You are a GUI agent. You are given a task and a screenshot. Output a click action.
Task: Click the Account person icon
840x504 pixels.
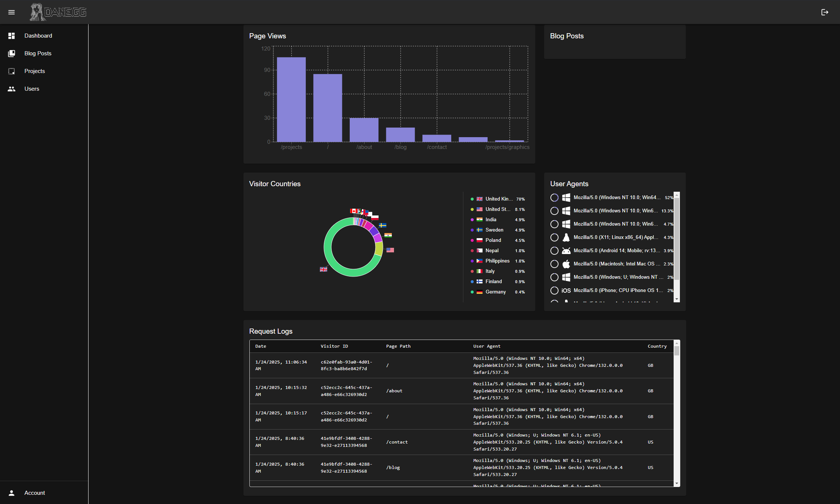point(11,493)
